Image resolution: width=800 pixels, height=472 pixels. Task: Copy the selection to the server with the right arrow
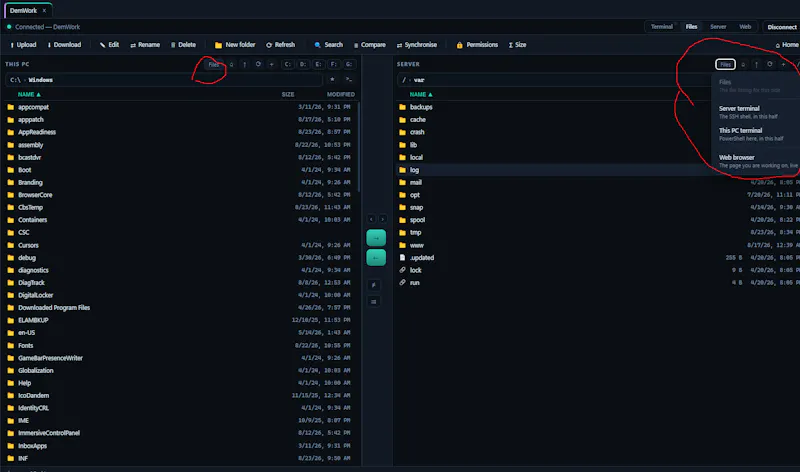pos(376,238)
